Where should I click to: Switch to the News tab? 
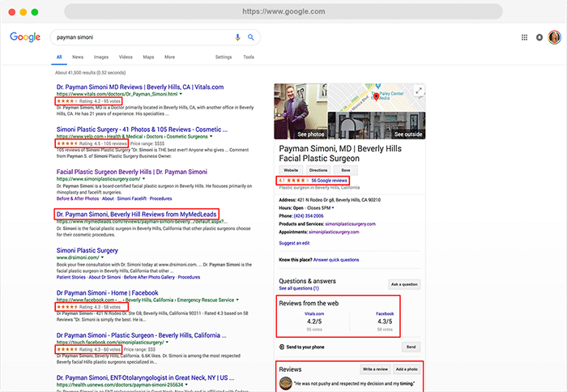pos(78,58)
